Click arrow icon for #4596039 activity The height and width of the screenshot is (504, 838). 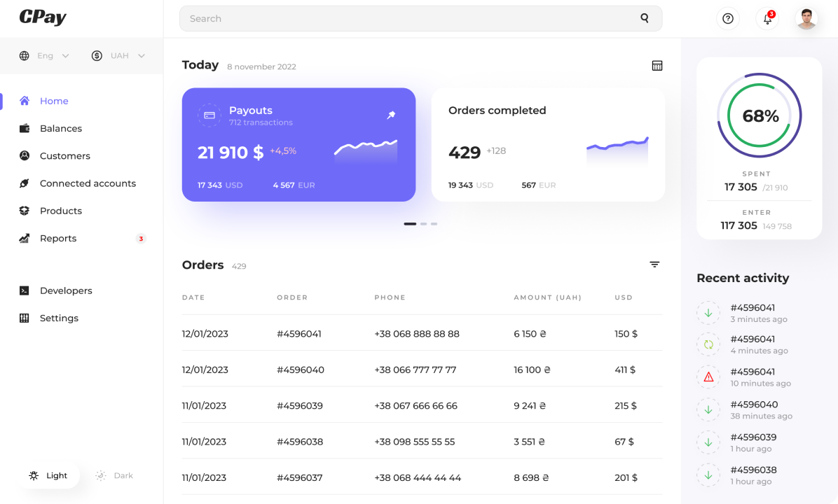point(708,442)
